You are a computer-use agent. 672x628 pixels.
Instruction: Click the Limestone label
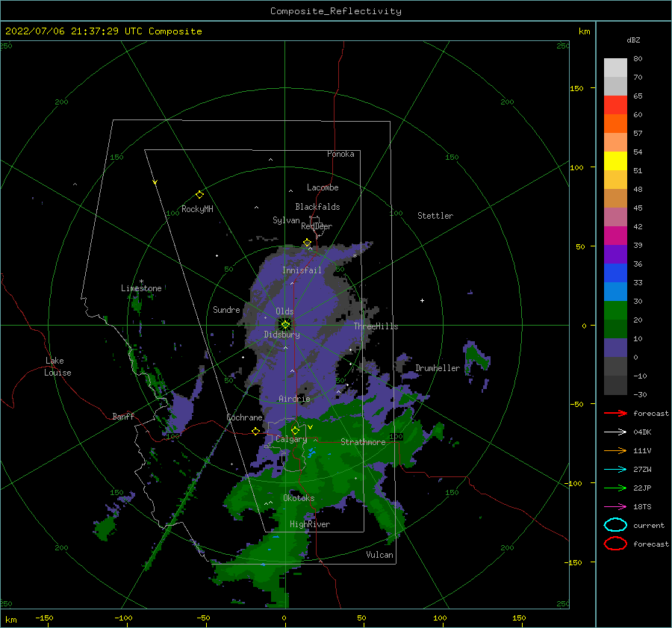pos(141,288)
